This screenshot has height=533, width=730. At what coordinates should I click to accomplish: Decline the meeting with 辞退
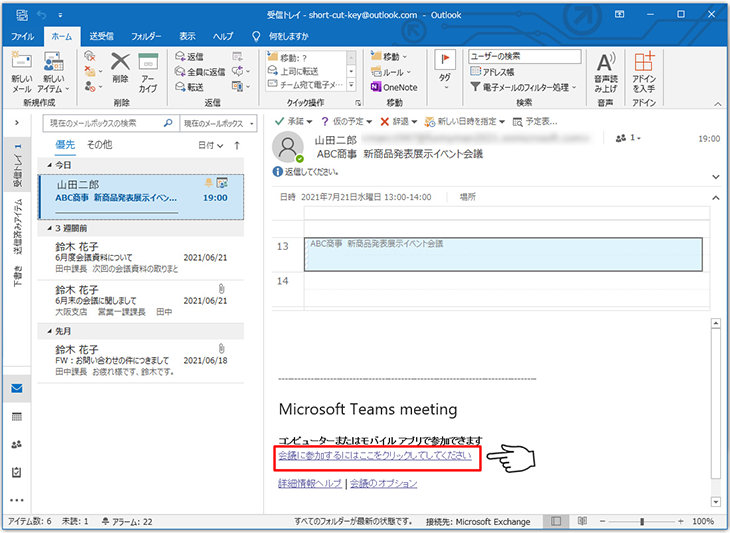pyautogui.click(x=398, y=121)
